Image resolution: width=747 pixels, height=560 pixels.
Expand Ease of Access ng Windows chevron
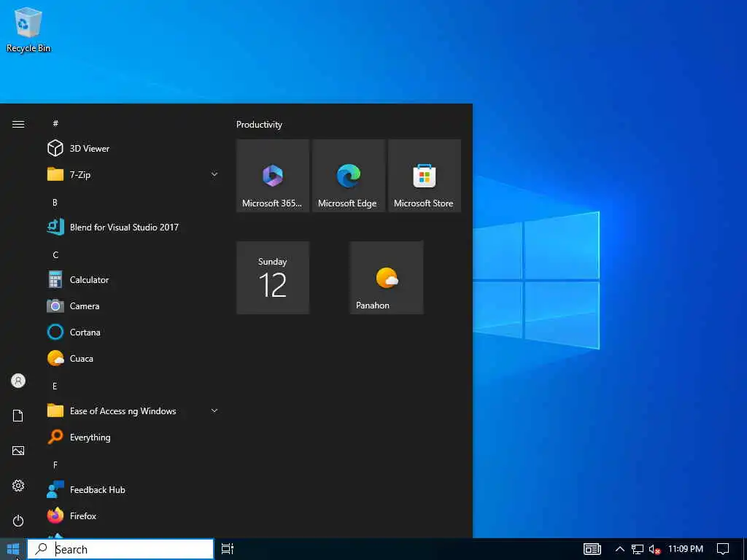click(x=214, y=411)
